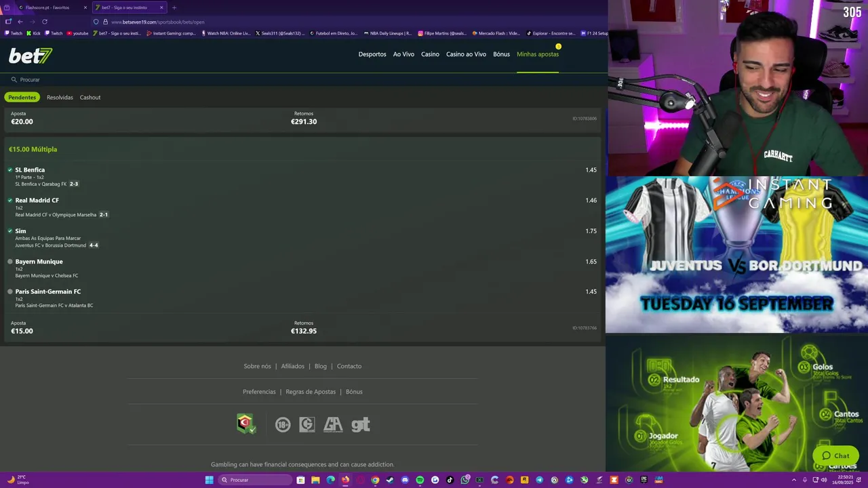Open the Blog footer link
The image size is (868, 488).
click(x=321, y=367)
